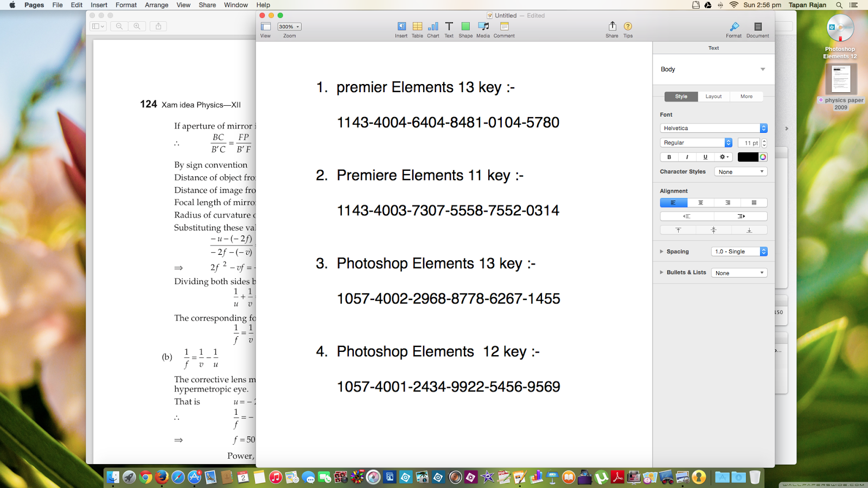Open the Arrange menu

157,5
